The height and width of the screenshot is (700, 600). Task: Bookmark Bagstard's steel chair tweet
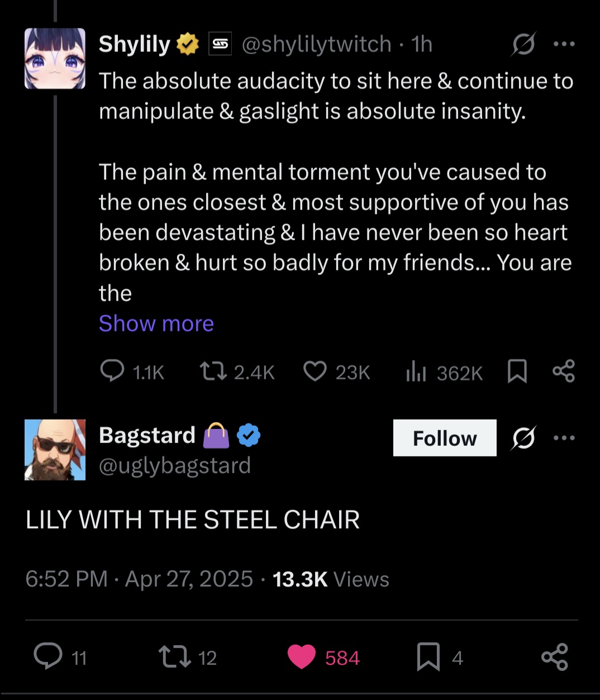[x=428, y=656]
